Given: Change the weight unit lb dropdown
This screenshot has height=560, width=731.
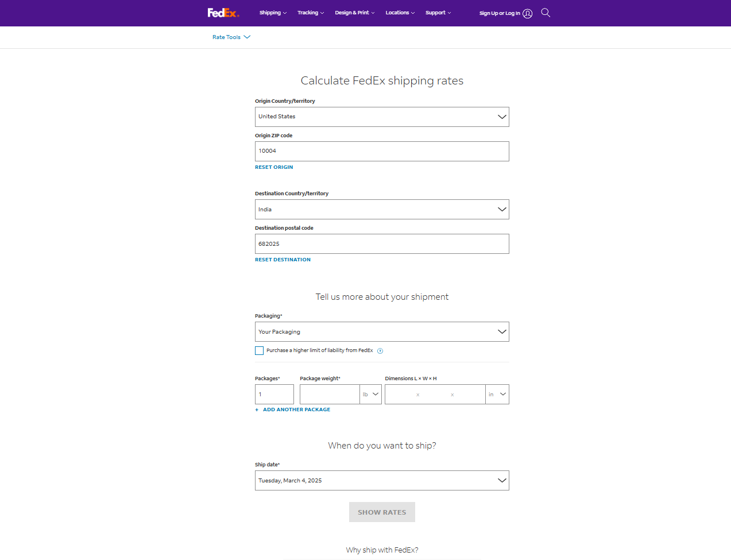Looking at the screenshot, I should coord(370,394).
